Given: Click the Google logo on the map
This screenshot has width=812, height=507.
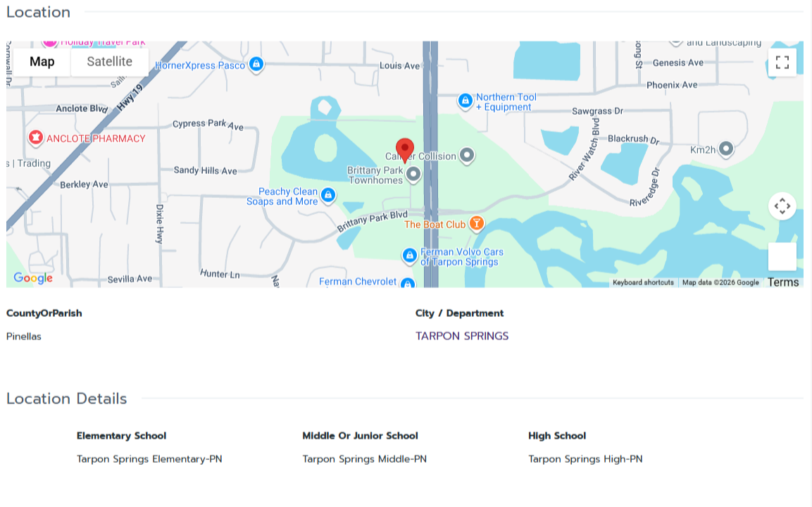Looking at the screenshot, I should click(x=32, y=279).
